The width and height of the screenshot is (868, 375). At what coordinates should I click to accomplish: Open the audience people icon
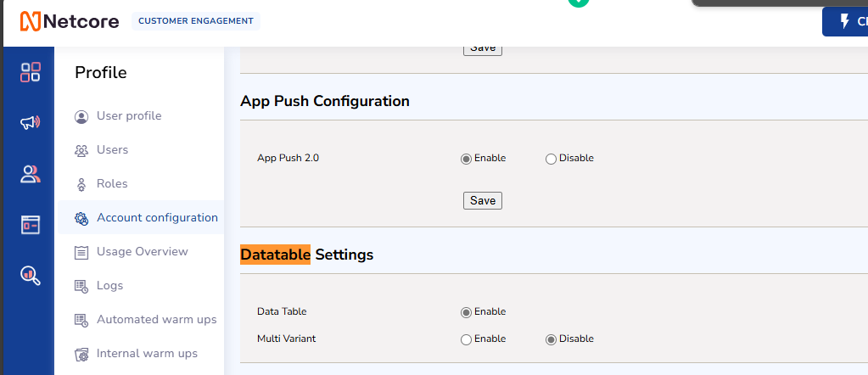coord(31,174)
